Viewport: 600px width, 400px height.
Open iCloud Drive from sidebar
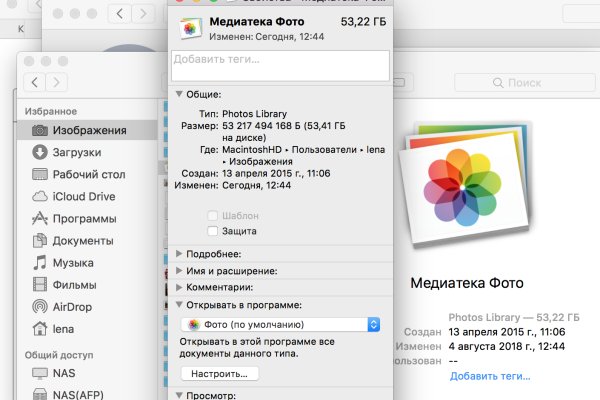pos(84,196)
